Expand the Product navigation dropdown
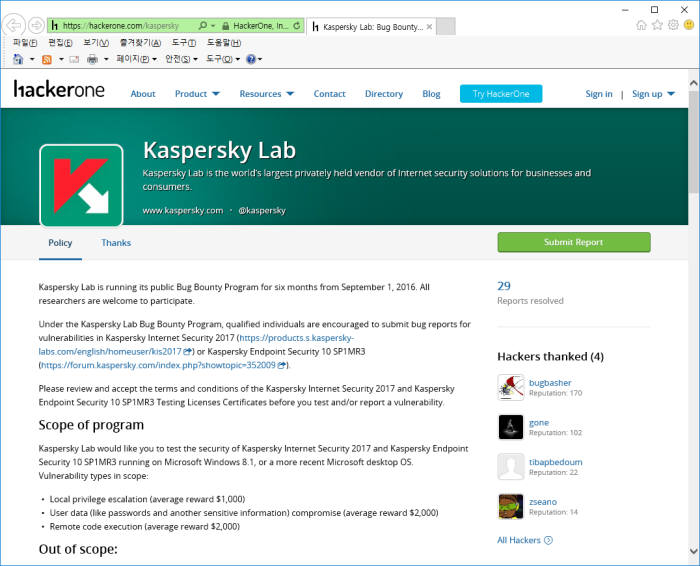 coord(197,94)
